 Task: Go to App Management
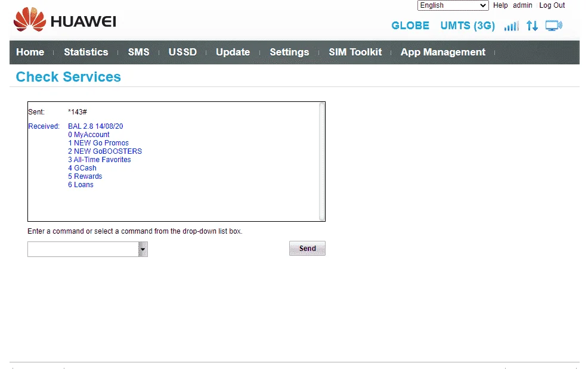point(443,52)
